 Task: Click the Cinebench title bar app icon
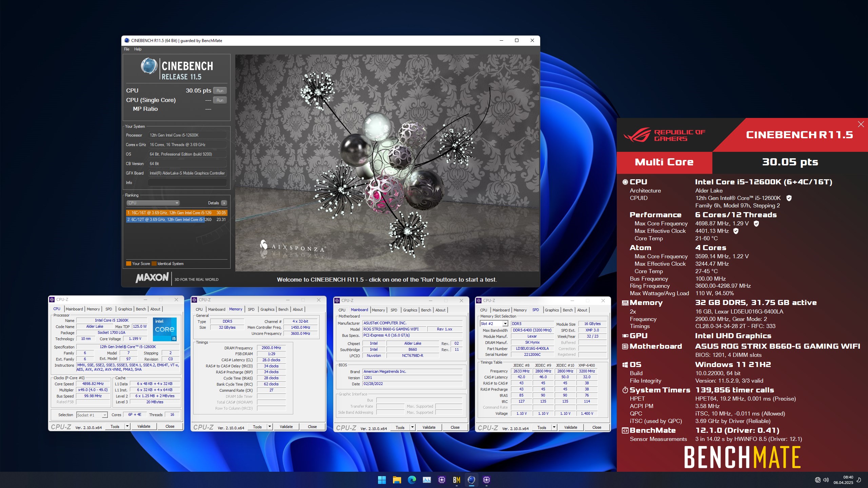pyautogui.click(x=127, y=40)
